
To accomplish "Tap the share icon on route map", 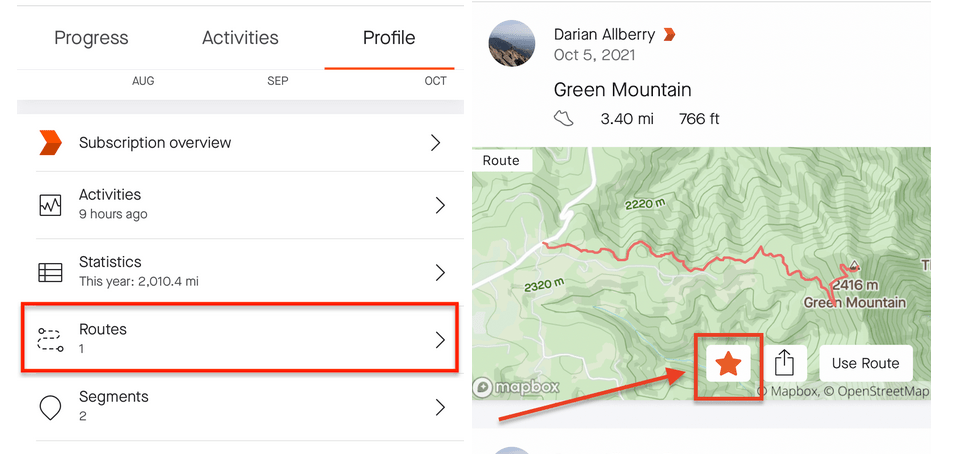I will [785, 363].
